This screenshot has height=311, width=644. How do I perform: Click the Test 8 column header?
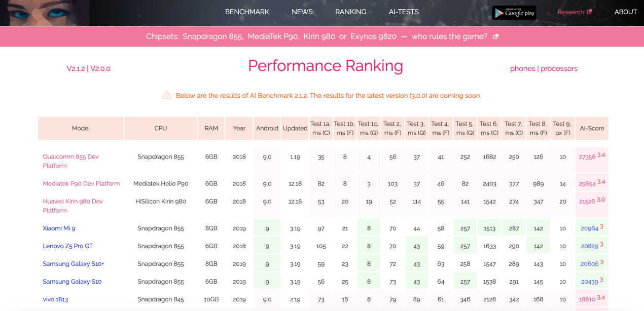538,128
